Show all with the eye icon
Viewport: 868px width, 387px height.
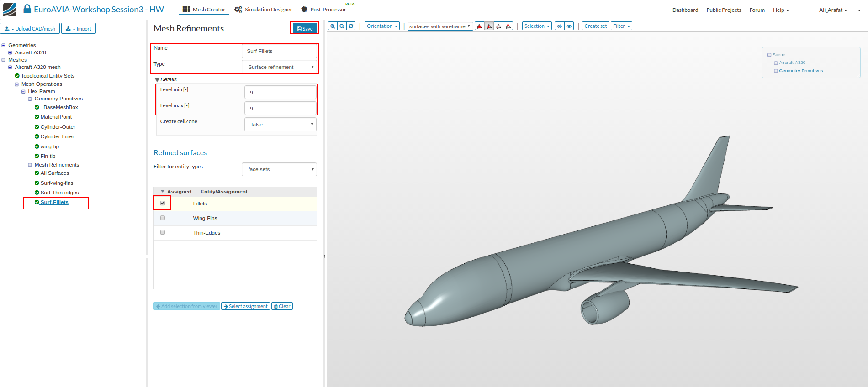click(x=569, y=26)
